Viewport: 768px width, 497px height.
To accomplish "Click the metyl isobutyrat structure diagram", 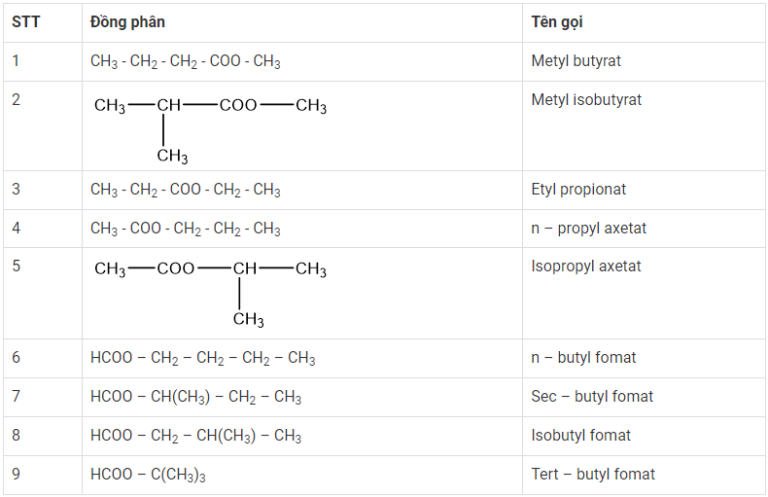I will pyautogui.click(x=210, y=127).
